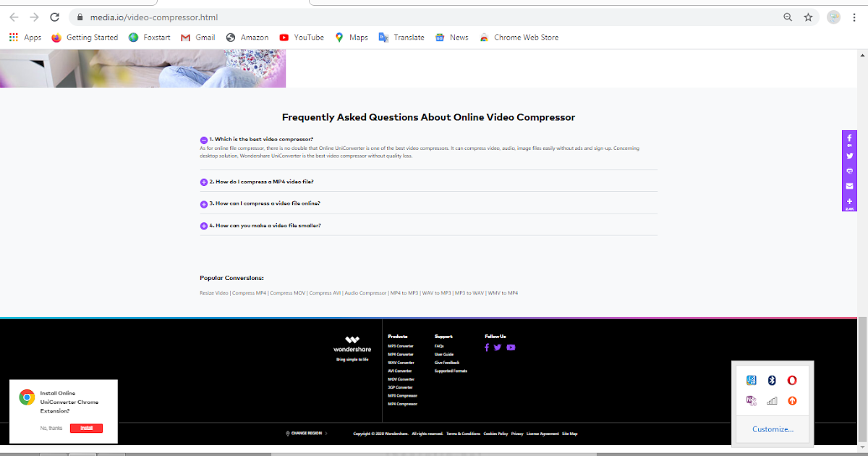This screenshot has height=456, width=868.
Task: Open the Chrome menu with three dots
Action: (856, 17)
